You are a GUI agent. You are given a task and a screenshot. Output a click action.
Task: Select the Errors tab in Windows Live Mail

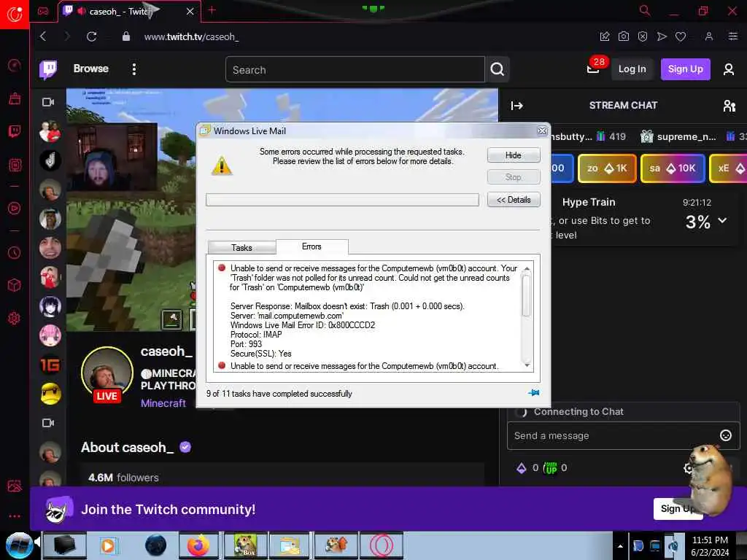311,246
